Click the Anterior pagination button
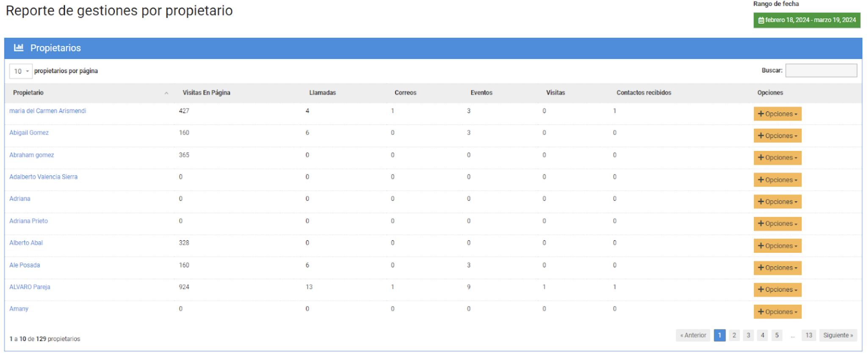868x357 pixels. (x=693, y=335)
